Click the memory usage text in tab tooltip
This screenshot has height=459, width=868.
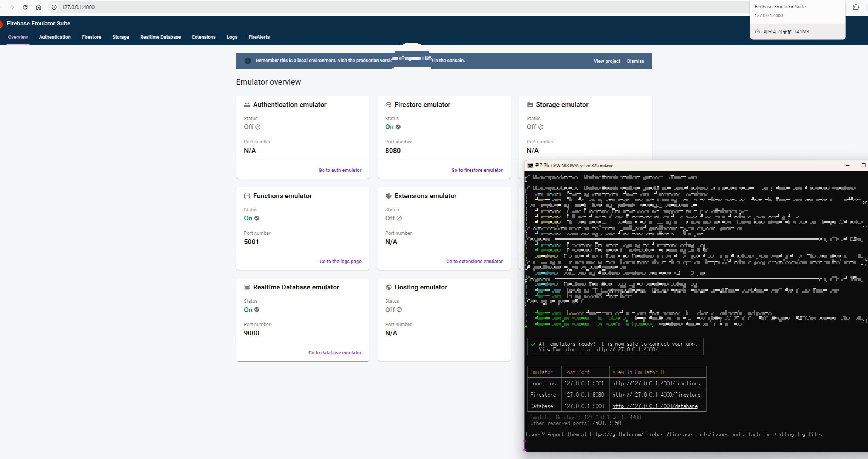[786, 31]
